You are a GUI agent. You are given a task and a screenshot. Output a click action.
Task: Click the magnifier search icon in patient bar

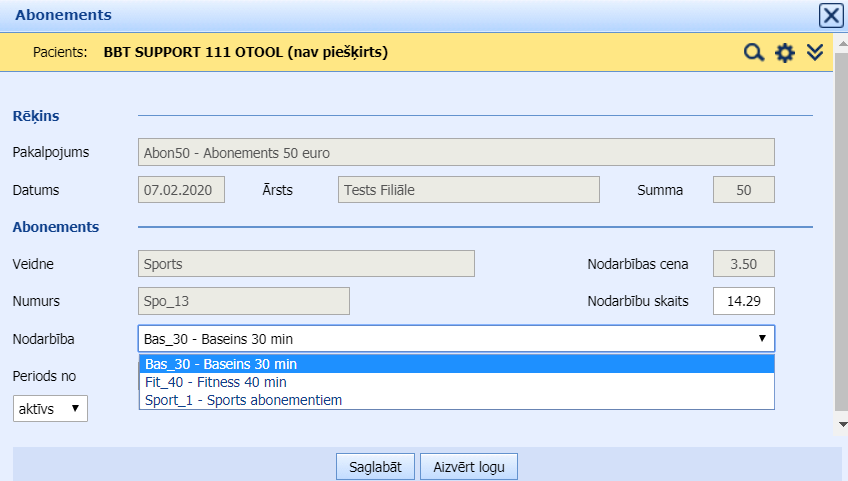753,53
